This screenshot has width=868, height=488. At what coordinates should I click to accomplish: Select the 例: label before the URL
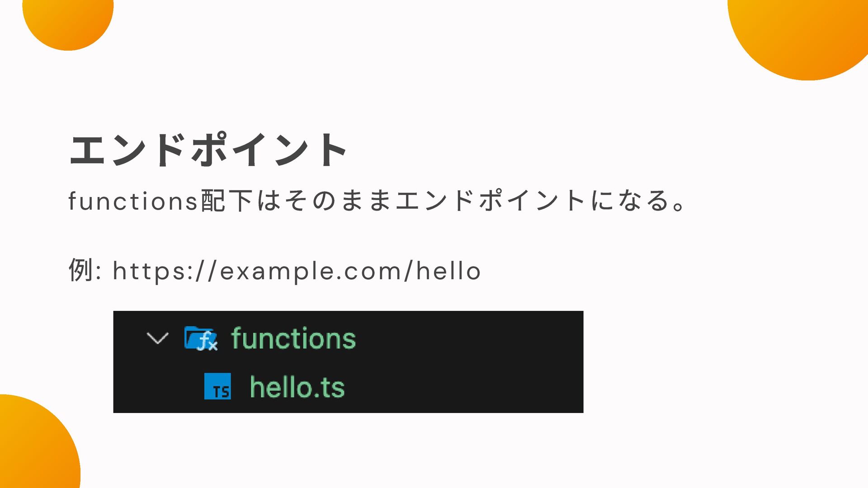point(85,270)
